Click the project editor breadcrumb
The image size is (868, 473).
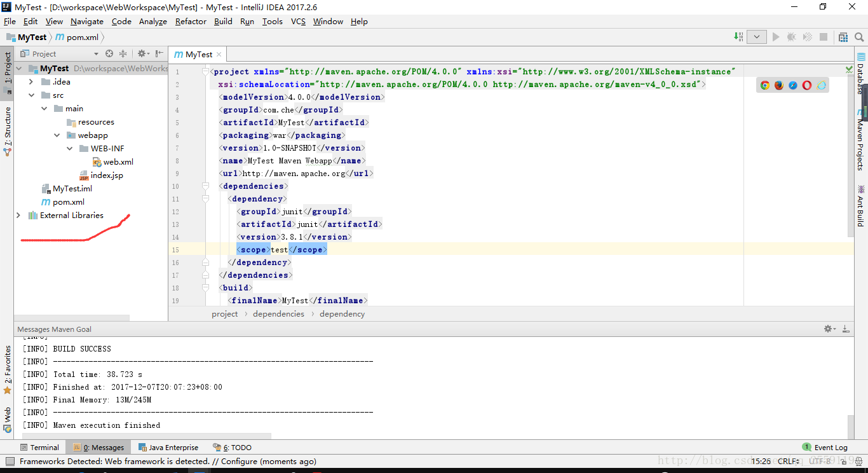pyautogui.click(x=225, y=314)
